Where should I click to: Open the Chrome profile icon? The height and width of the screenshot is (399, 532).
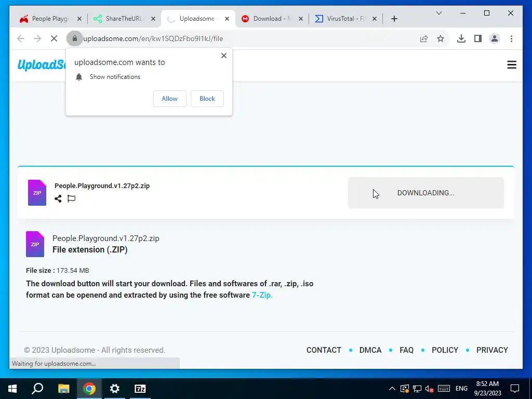point(495,38)
